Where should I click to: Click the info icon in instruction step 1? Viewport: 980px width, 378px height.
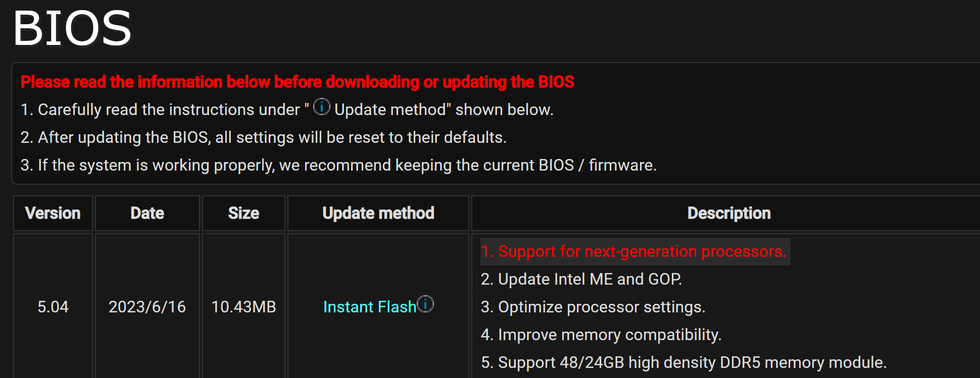[x=321, y=106]
